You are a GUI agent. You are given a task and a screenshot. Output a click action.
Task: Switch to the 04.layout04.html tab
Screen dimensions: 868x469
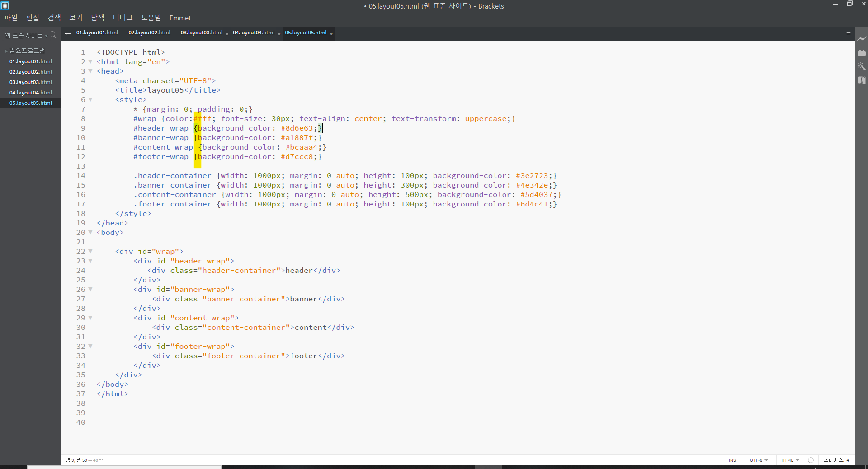pos(254,33)
